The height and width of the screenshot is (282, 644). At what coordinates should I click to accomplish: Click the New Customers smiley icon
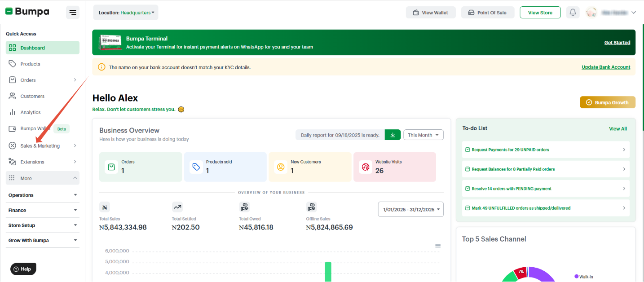click(x=281, y=167)
